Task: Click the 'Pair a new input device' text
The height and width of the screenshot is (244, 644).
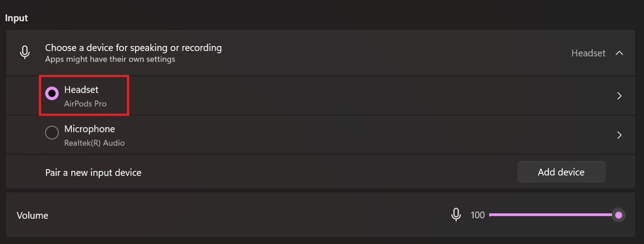Action: [x=93, y=173]
